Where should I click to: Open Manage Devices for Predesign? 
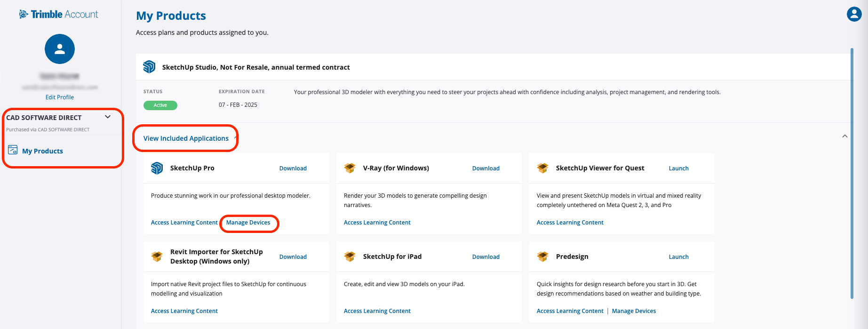click(634, 311)
